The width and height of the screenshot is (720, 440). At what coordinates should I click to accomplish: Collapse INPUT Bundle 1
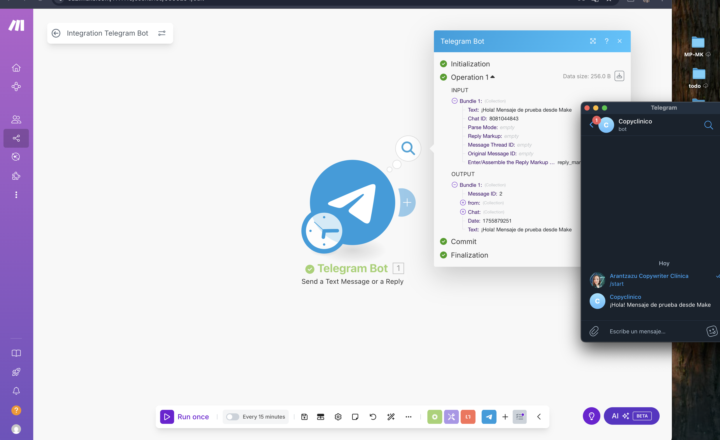[455, 101]
